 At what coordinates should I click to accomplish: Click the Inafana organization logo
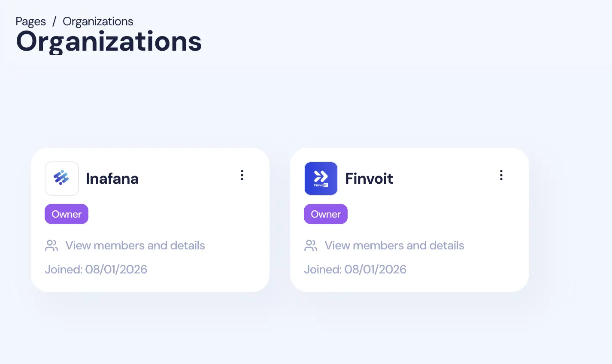point(62,179)
